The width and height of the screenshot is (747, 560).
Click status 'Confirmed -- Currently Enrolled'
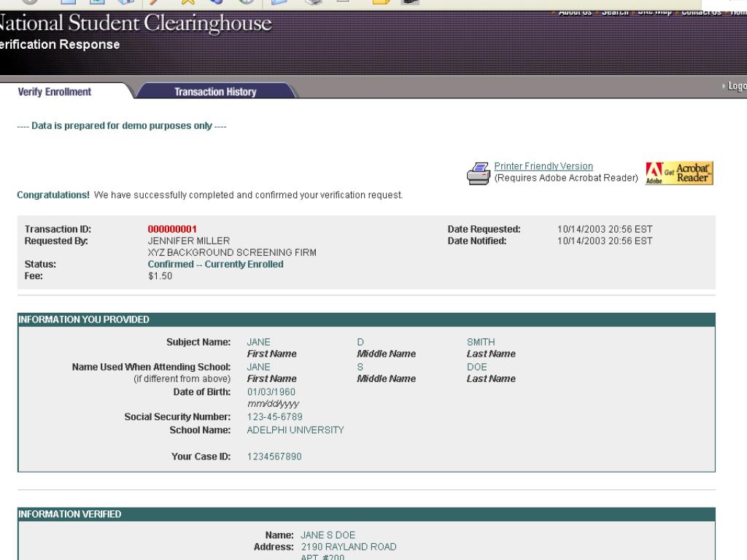pos(215,264)
